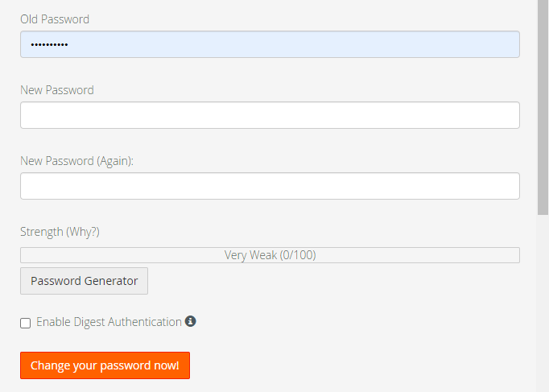Click the empty right end of Old Password field
The image size is (549, 392).
[x=483, y=44]
